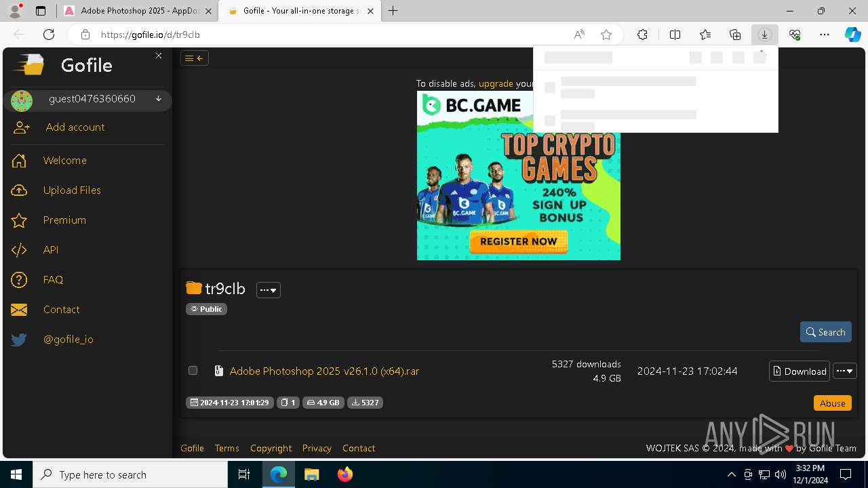Open the footer Gofile link
The width and height of the screenshot is (868, 488).
(x=193, y=448)
